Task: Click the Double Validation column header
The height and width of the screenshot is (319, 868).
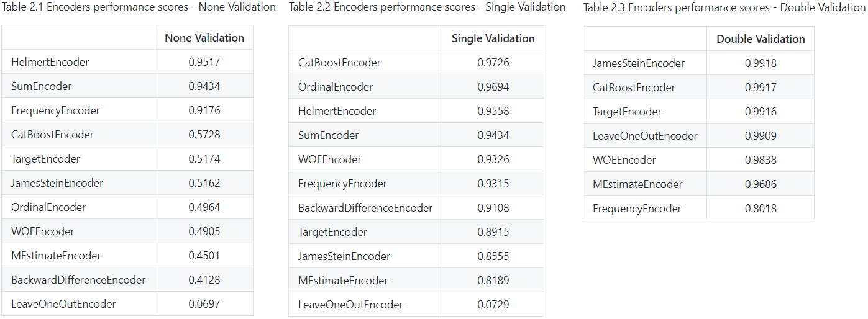Action: coord(761,39)
